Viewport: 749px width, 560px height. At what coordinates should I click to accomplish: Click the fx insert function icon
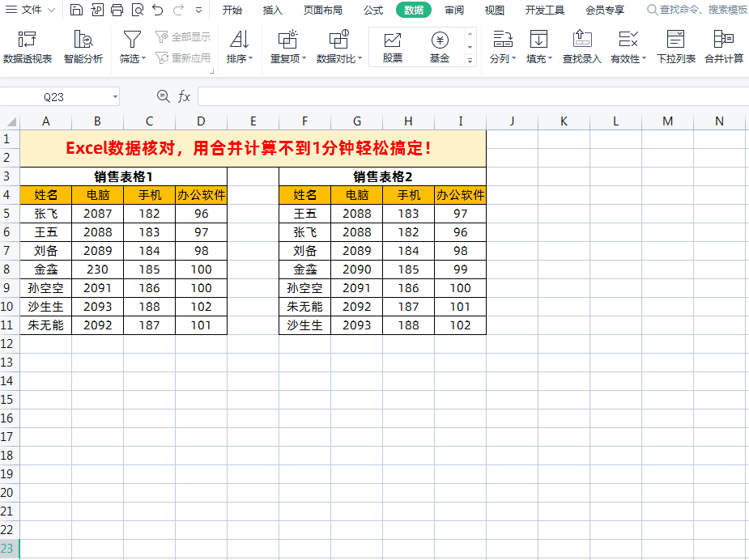coord(184,97)
